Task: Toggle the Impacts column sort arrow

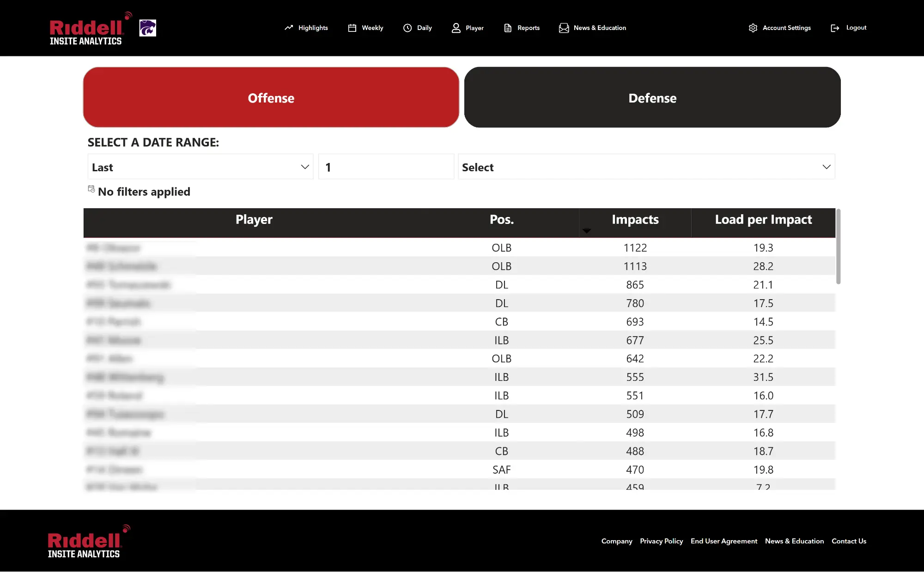Action: click(x=587, y=230)
